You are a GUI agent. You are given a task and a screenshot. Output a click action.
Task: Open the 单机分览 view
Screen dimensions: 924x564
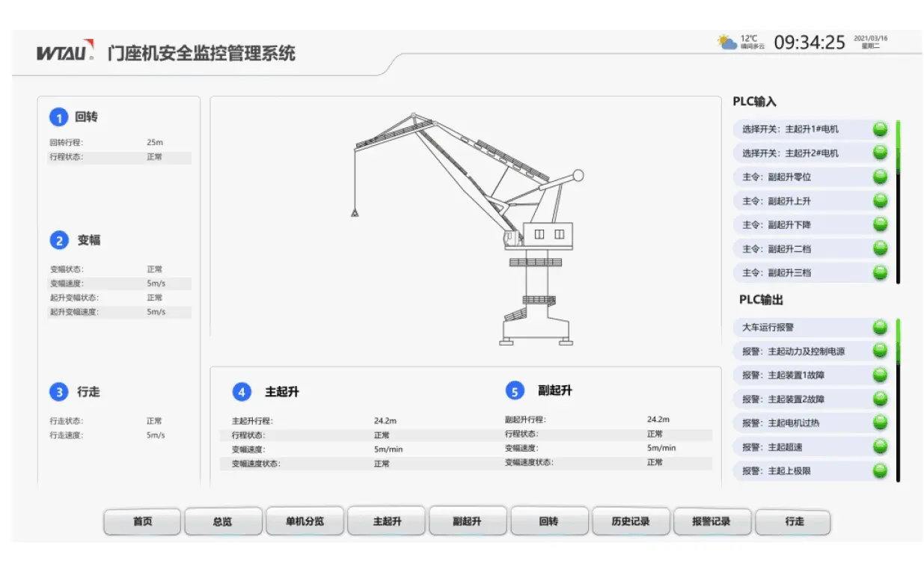(x=305, y=521)
